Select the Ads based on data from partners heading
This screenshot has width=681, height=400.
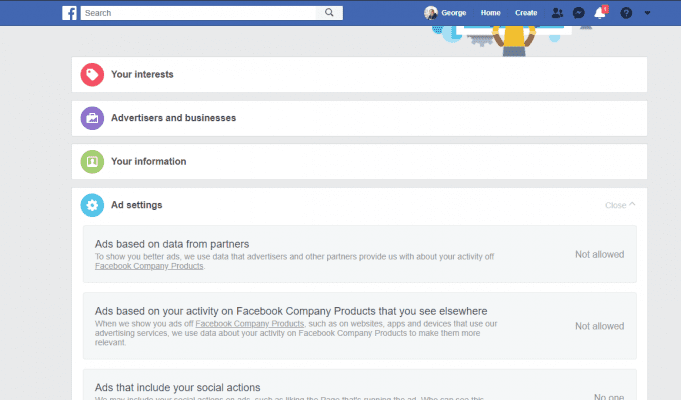pos(172,244)
